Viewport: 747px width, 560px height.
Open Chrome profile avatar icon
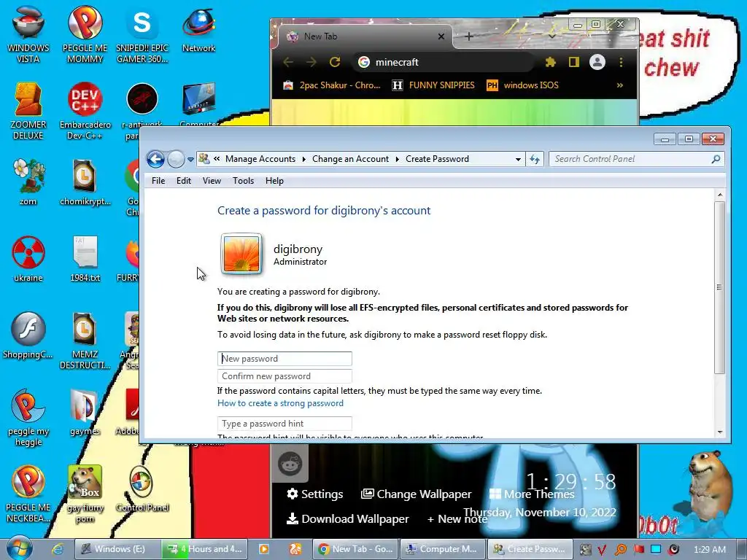tap(597, 62)
